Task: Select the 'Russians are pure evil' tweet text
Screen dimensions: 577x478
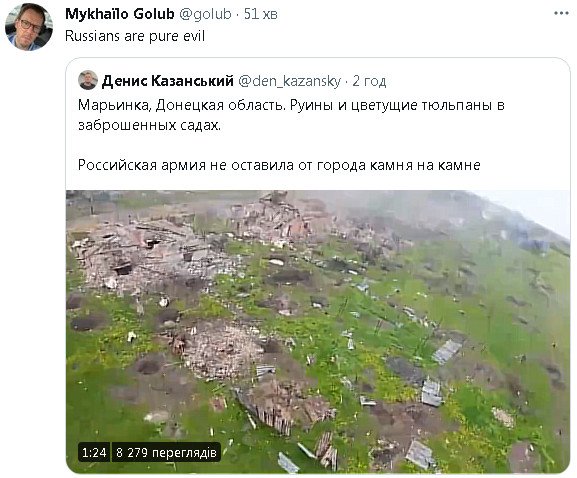Action: click(x=135, y=36)
